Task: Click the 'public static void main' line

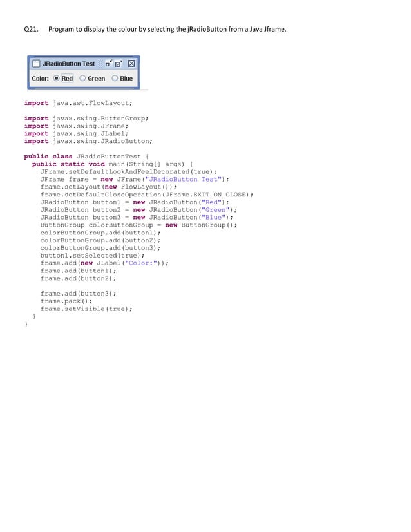Action: coord(112,164)
